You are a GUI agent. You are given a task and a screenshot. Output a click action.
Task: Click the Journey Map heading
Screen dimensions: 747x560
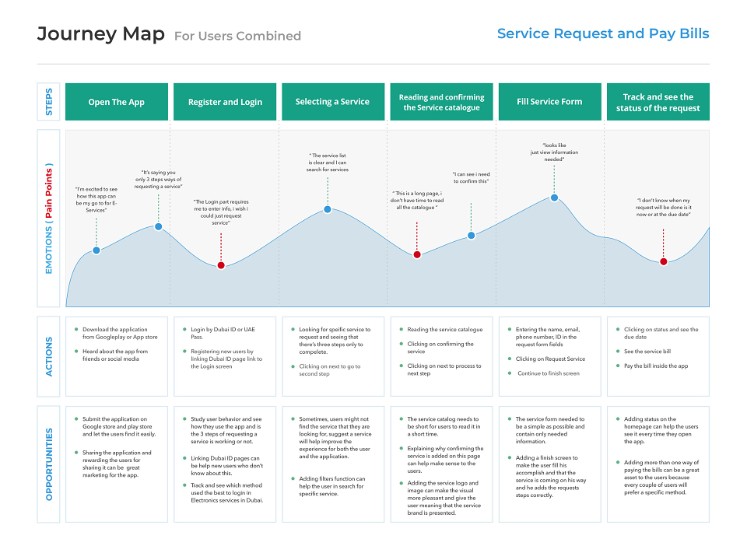pyautogui.click(x=101, y=33)
